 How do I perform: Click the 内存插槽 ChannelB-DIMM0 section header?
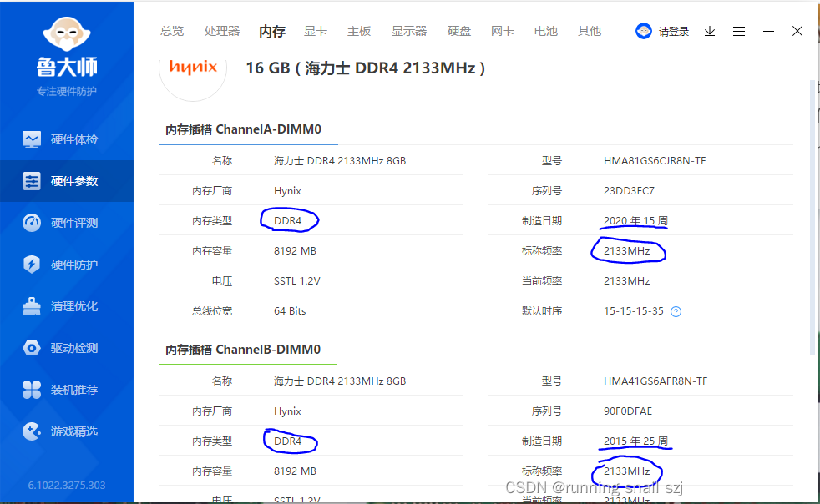(243, 350)
